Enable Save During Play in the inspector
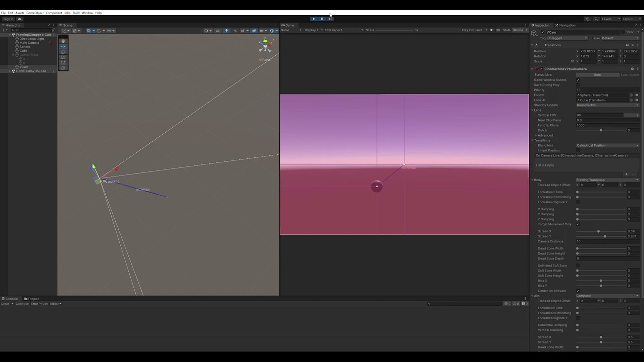 pyautogui.click(x=578, y=85)
